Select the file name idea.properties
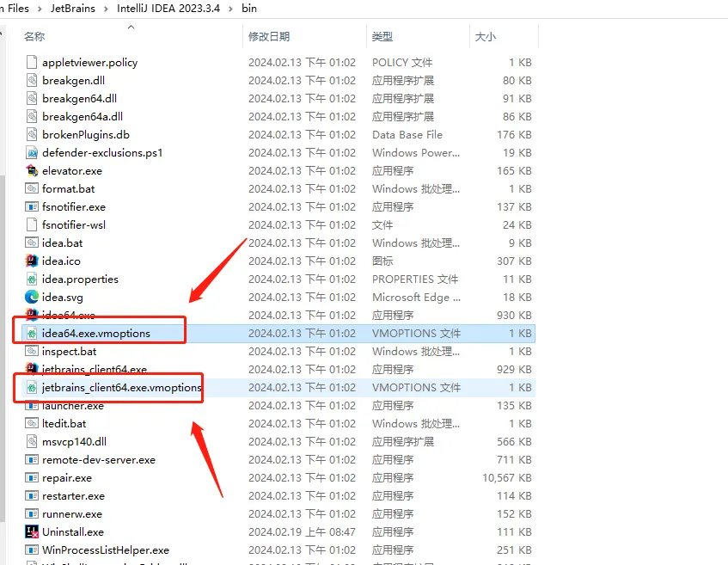728x565 pixels. point(80,279)
